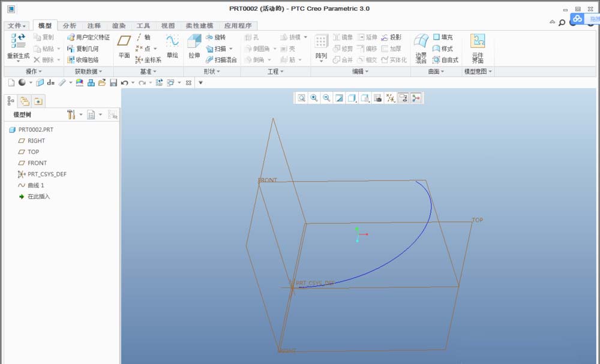This screenshot has width=600, height=364.
Task: Click the Save icon in quick access toolbar
Action: [x=113, y=83]
